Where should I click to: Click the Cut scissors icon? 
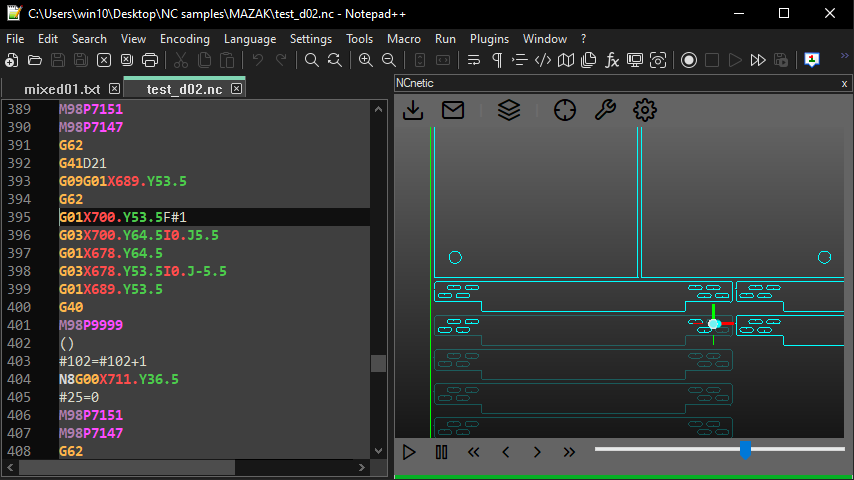coord(181,60)
